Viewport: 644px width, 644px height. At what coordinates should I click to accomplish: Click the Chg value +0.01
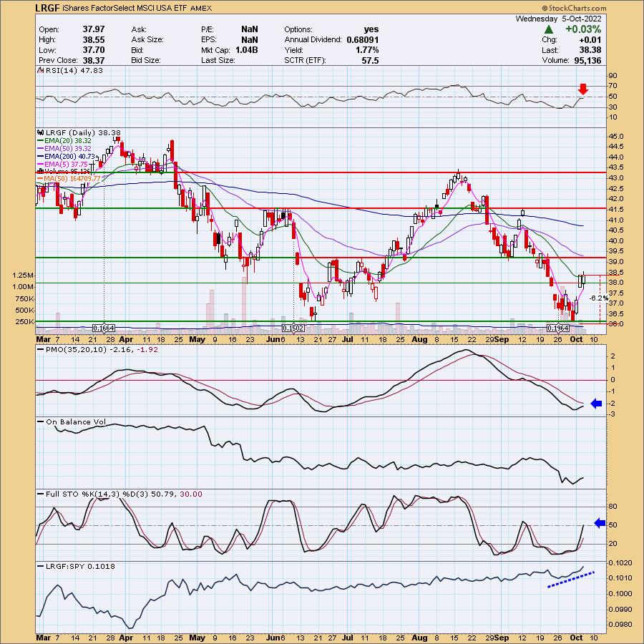[589, 40]
